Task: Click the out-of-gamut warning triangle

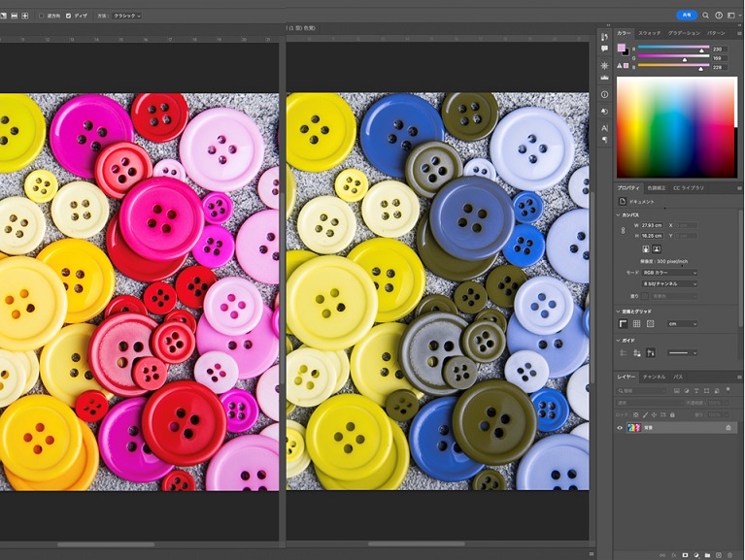Action: pyautogui.click(x=620, y=65)
